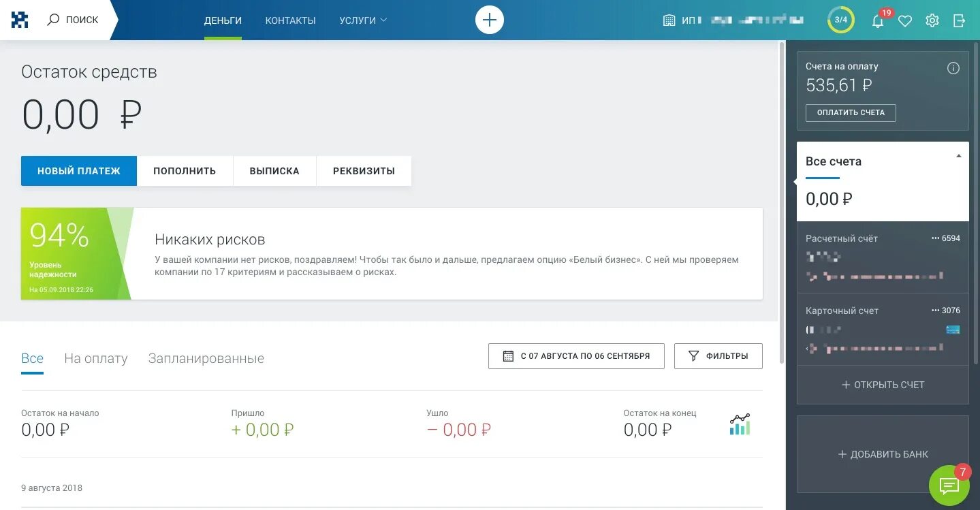Click the company building icon near ИП
This screenshot has height=510, width=980.
point(669,20)
